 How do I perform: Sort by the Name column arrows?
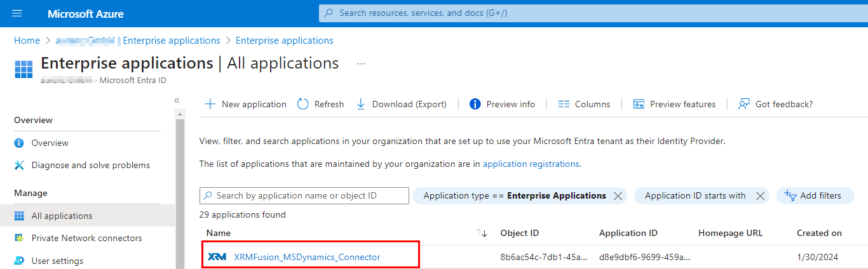pyautogui.click(x=481, y=233)
